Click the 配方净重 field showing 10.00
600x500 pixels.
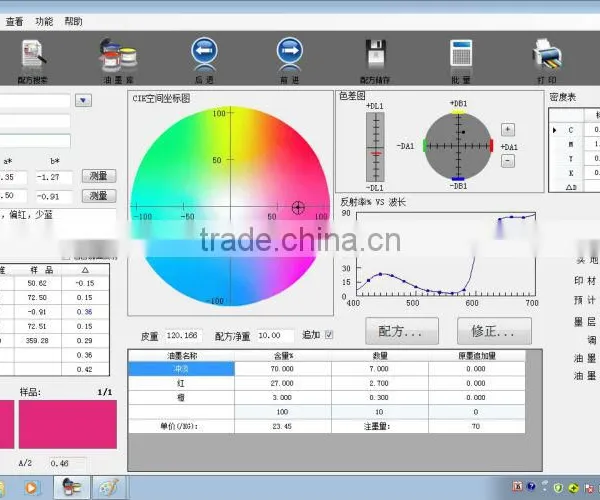pyautogui.click(x=274, y=336)
